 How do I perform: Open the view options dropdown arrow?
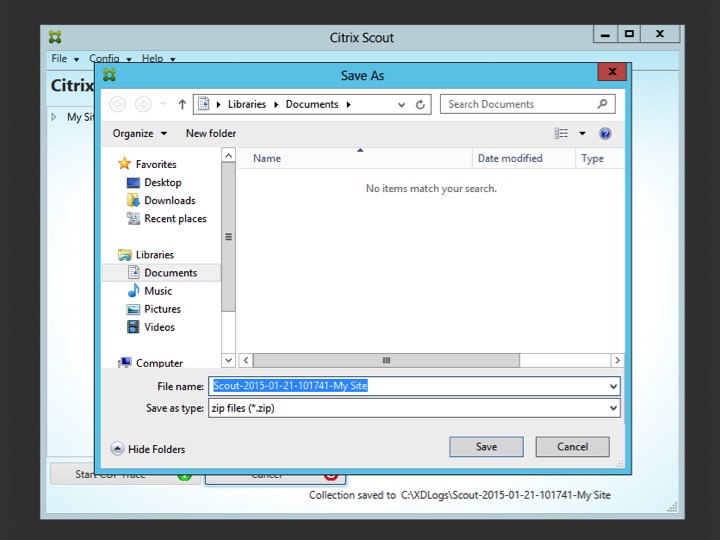click(582, 134)
